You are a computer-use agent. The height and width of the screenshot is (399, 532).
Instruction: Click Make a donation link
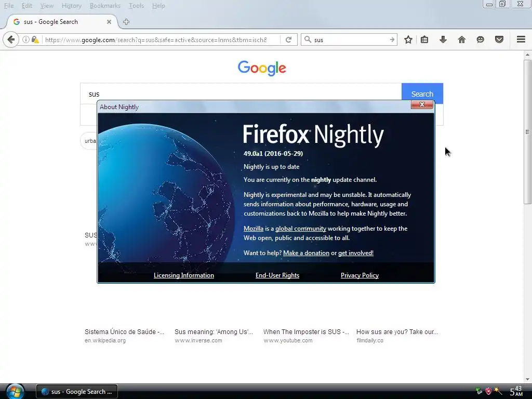[306, 253]
